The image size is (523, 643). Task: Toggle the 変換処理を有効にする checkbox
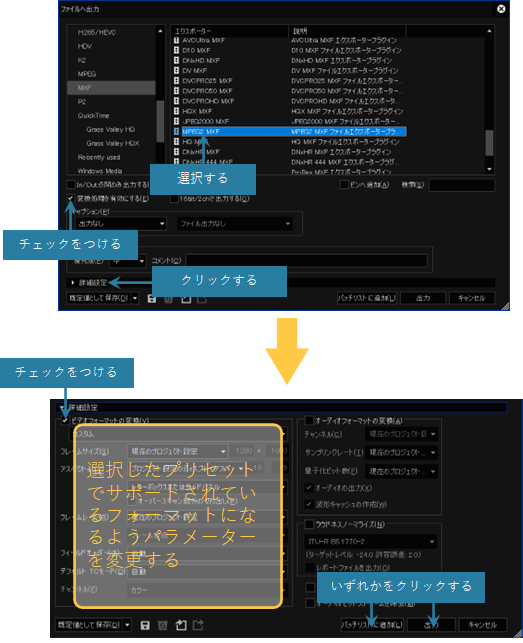click(x=71, y=198)
